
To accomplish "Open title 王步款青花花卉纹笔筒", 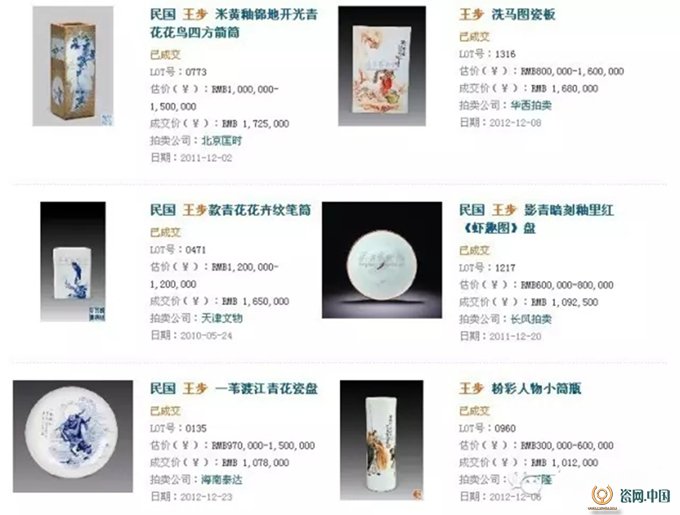I will coord(231,210).
